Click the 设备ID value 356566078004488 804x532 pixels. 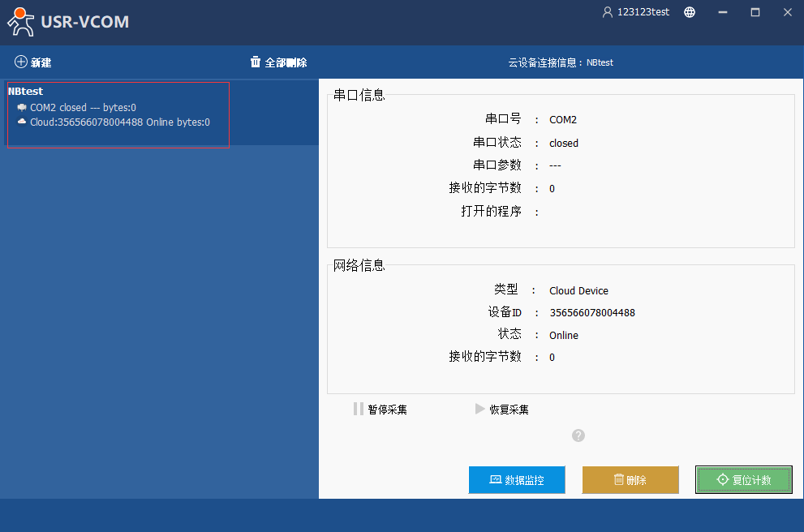[592, 313]
